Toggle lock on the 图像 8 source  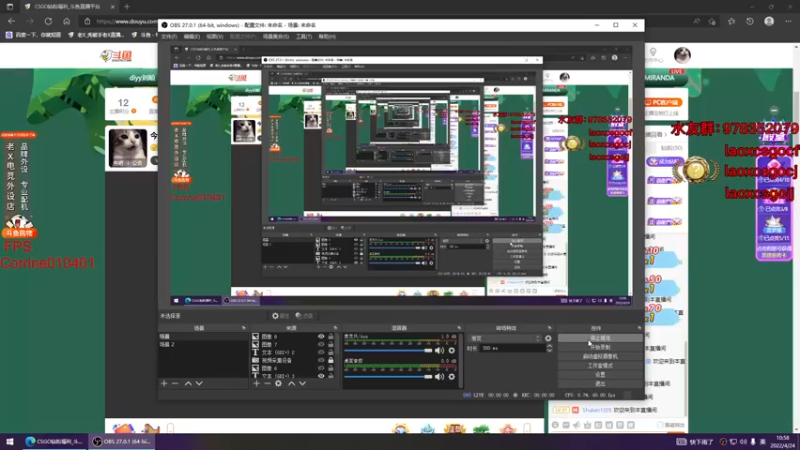(331, 337)
